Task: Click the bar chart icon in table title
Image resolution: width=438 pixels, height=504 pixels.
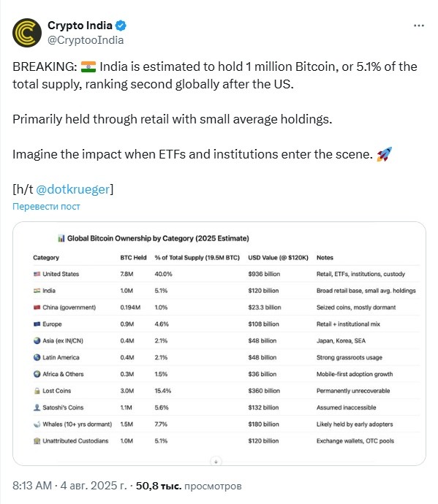Action: tap(61, 239)
